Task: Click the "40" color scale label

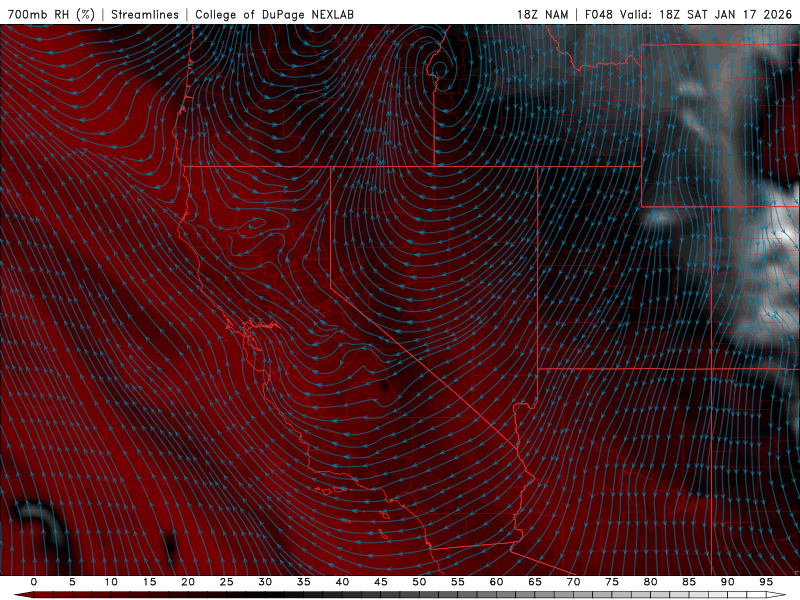Action: [342, 582]
